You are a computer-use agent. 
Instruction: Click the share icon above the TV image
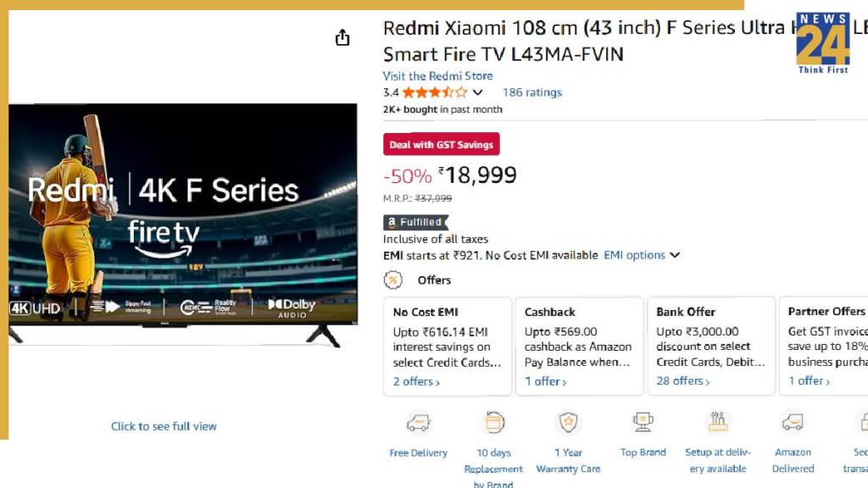coord(342,38)
